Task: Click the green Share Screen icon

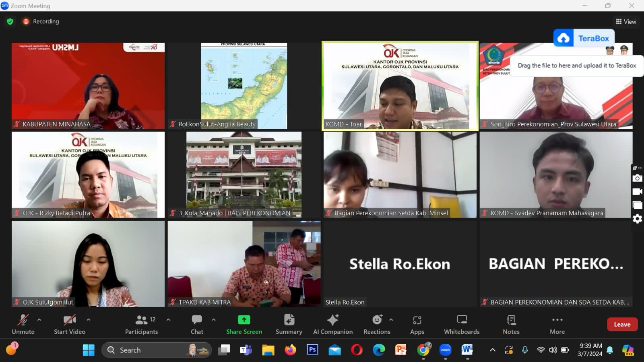Action: (244, 320)
